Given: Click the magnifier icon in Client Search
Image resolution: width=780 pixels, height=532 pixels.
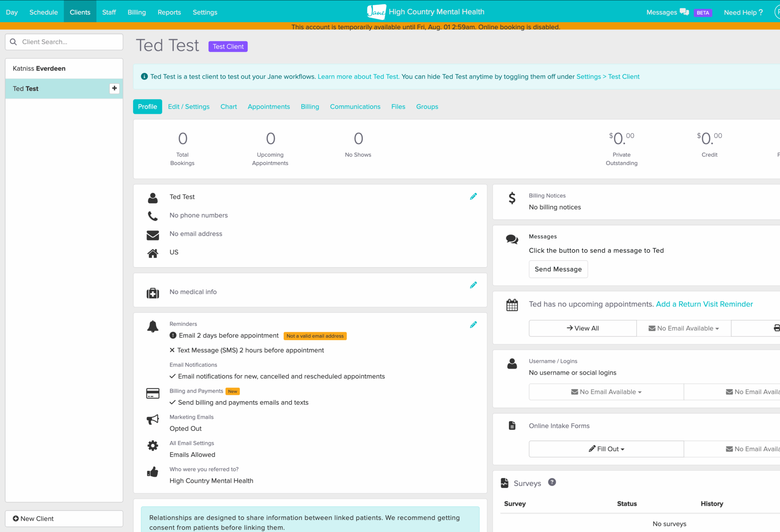Looking at the screenshot, I should point(13,42).
